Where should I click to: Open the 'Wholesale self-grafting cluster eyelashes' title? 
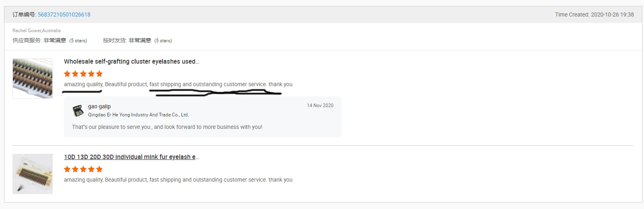[x=131, y=62]
